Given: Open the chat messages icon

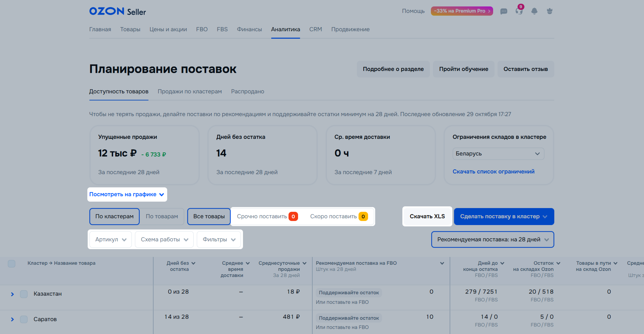Looking at the screenshot, I should click(x=504, y=11).
